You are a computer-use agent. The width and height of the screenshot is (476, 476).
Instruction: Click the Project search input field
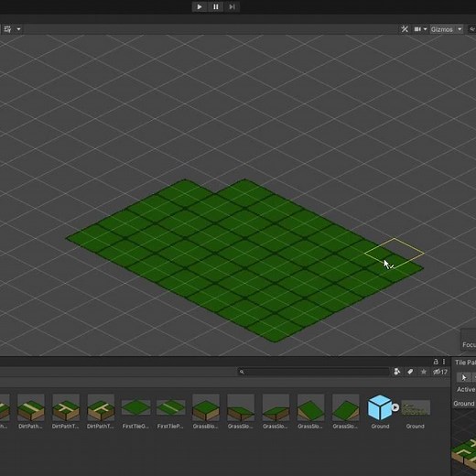pos(313,372)
